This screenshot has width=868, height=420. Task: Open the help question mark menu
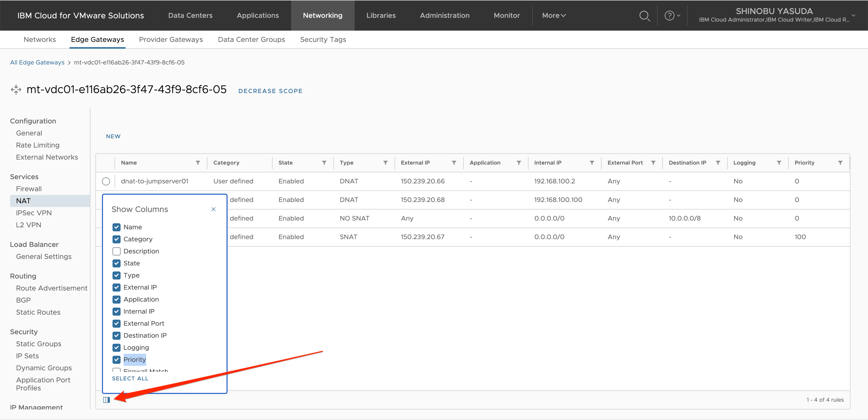672,16
